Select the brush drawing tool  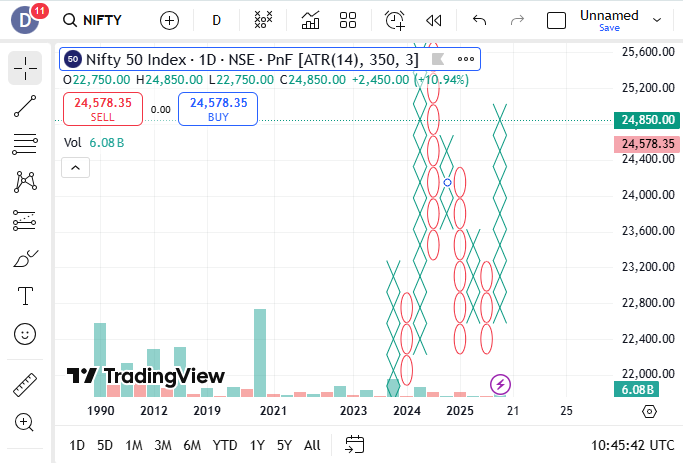pos(25,258)
